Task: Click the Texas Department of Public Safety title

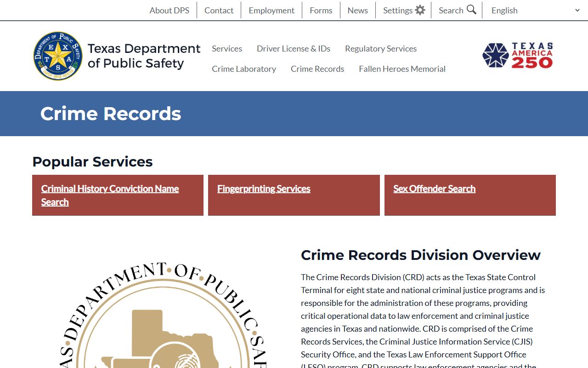Action: point(144,56)
